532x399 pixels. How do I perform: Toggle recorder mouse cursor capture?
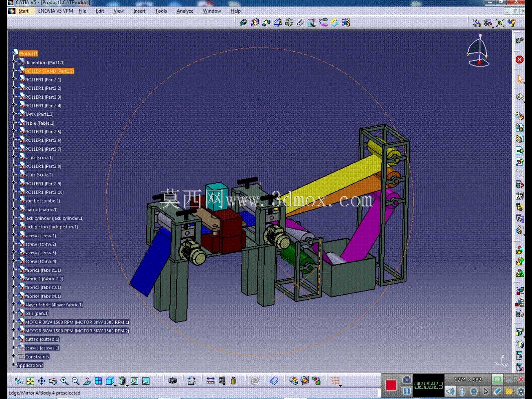(486, 391)
